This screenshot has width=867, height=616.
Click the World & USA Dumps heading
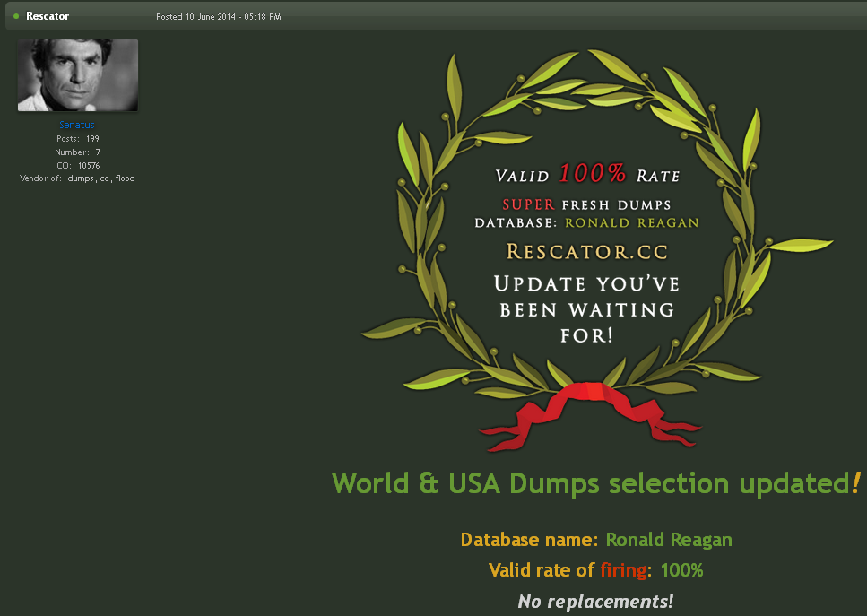click(595, 483)
